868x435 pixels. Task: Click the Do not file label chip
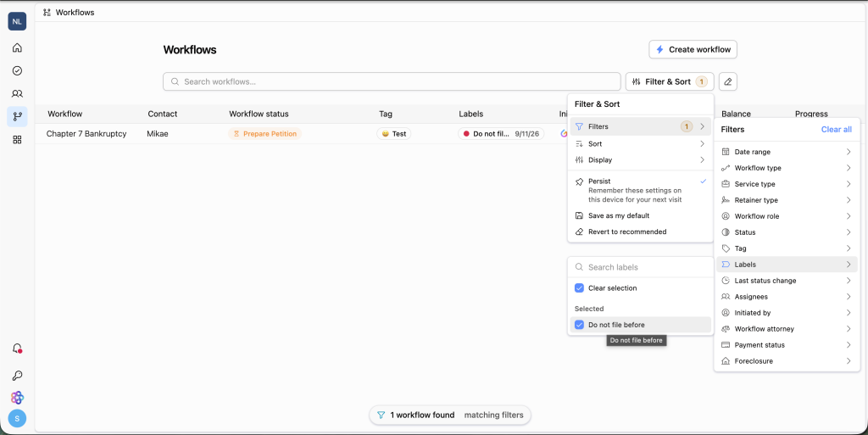pos(501,134)
